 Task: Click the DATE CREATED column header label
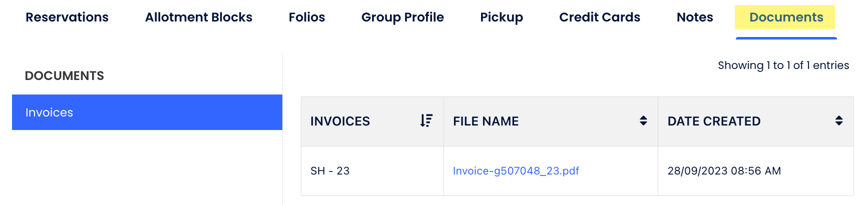point(714,121)
